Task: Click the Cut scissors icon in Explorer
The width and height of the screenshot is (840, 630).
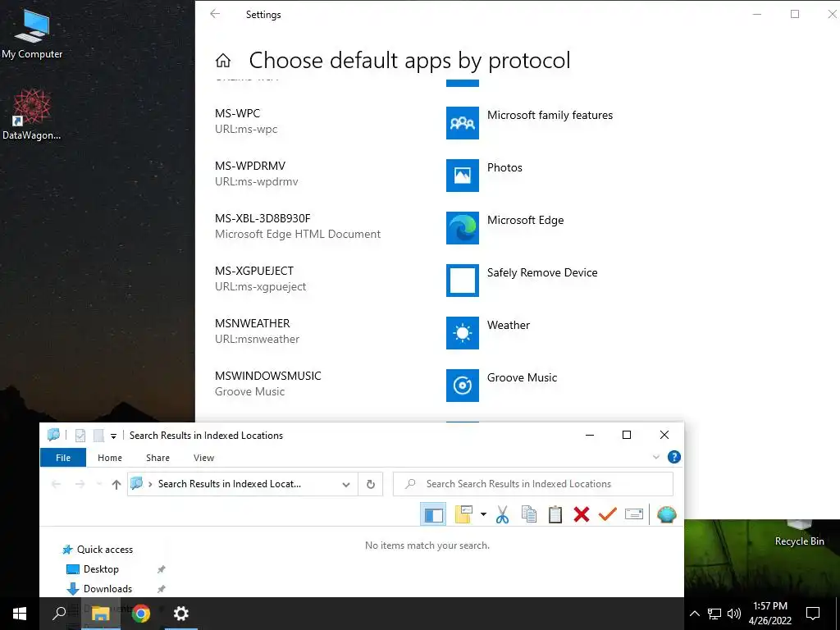Action: tap(502, 515)
